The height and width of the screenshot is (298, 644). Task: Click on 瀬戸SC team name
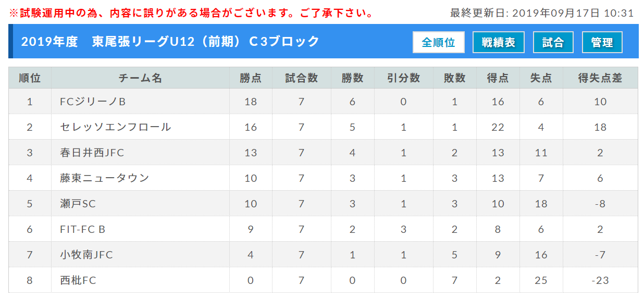coord(78,204)
